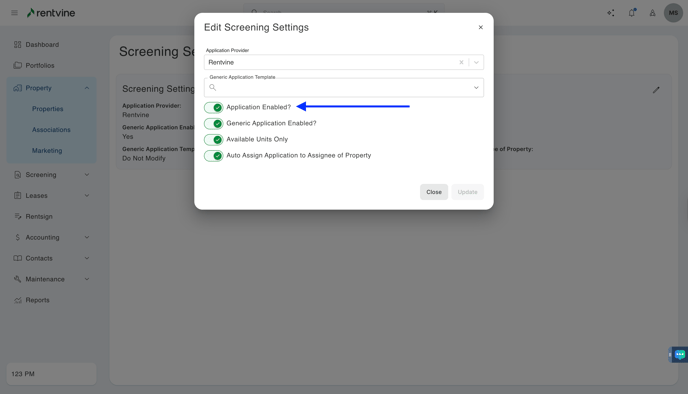Click the Leases clipboard icon
Image resolution: width=688 pixels, height=394 pixels.
click(x=18, y=195)
